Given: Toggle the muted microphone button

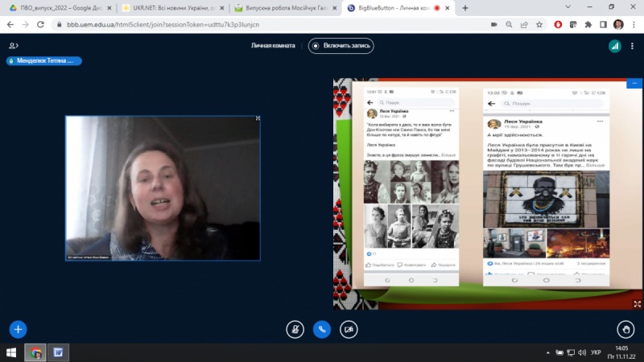Looking at the screenshot, I should click(295, 329).
